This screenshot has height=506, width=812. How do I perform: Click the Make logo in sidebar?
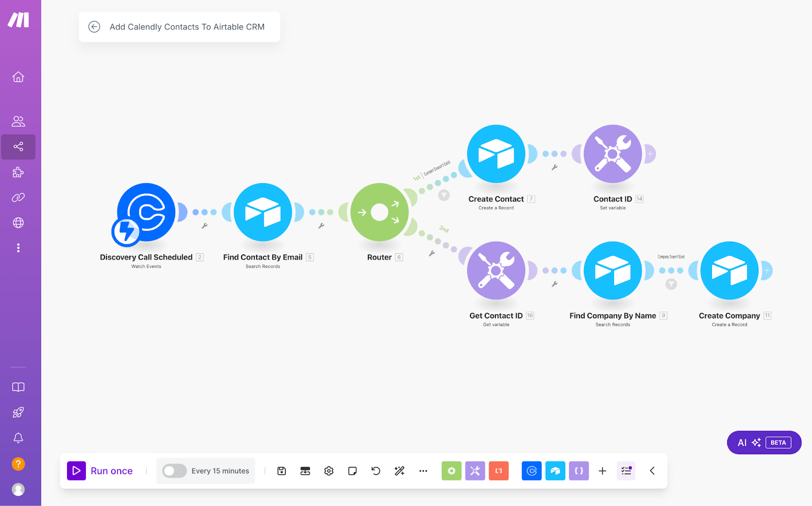coord(18,20)
